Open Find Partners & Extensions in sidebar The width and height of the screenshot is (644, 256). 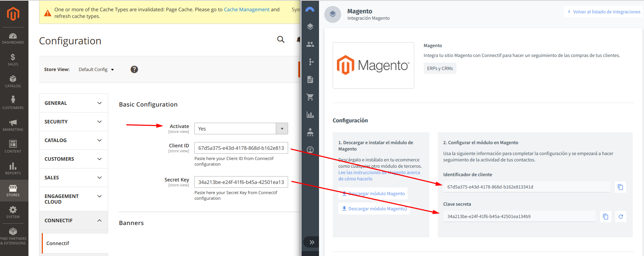click(x=13, y=236)
